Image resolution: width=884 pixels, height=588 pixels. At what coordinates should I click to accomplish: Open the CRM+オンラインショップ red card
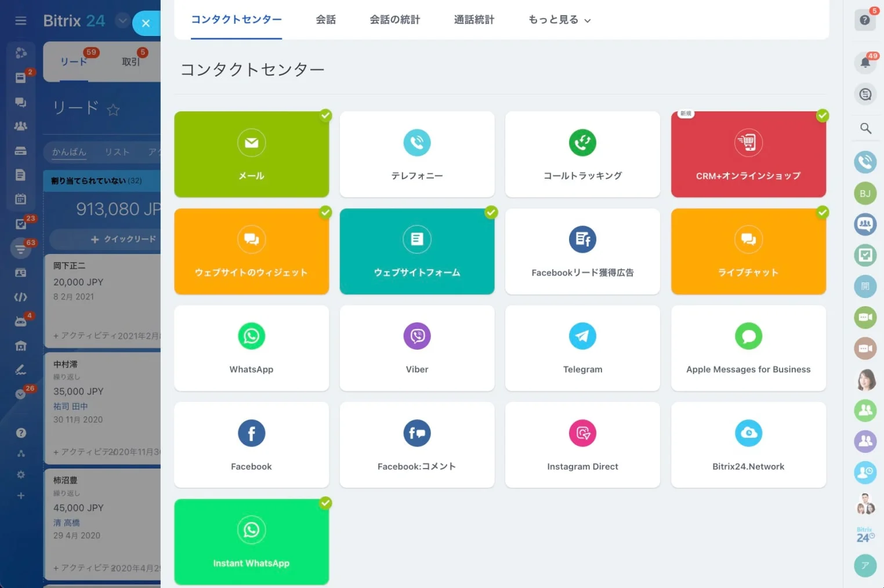pos(748,154)
